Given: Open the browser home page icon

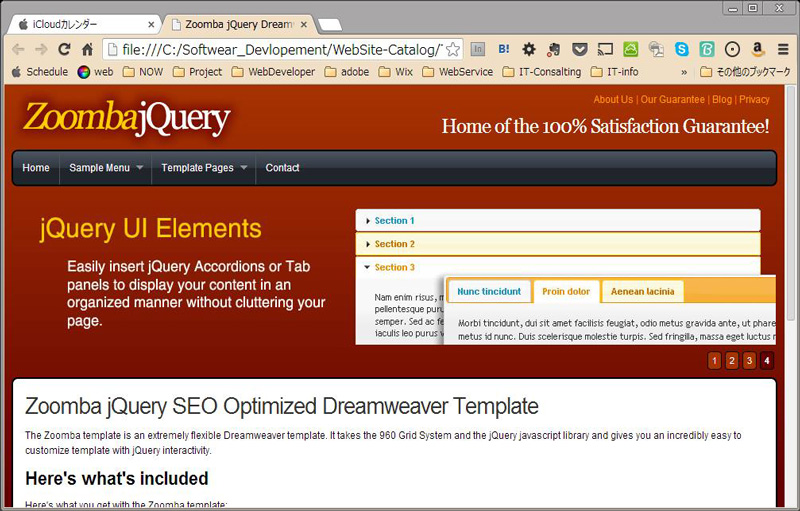Looking at the screenshot, I should pyautogui.click(x=88, y=49).
